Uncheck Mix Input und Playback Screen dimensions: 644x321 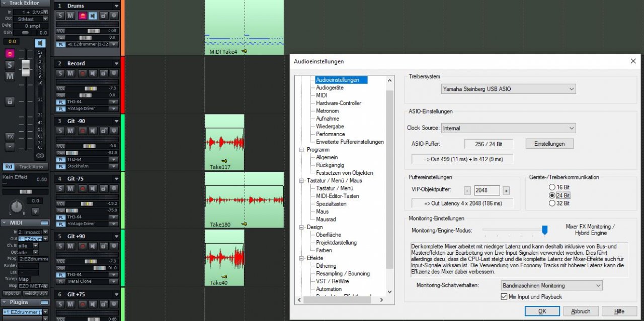point(504,297)
